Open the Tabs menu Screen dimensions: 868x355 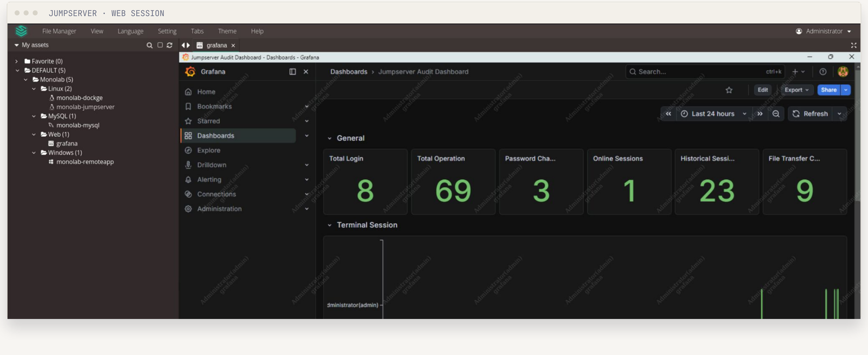pos(197,31)
